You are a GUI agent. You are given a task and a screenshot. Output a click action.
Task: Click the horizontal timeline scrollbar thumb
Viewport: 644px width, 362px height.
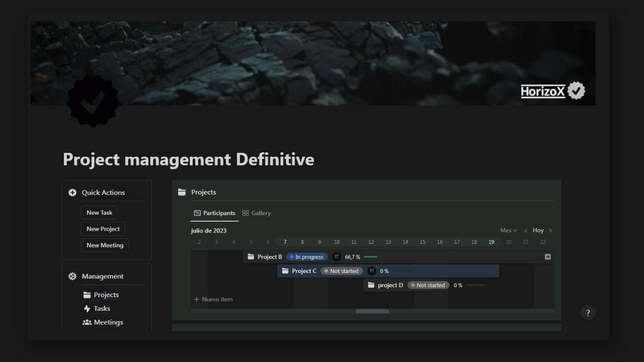click(x=372, y=311)
